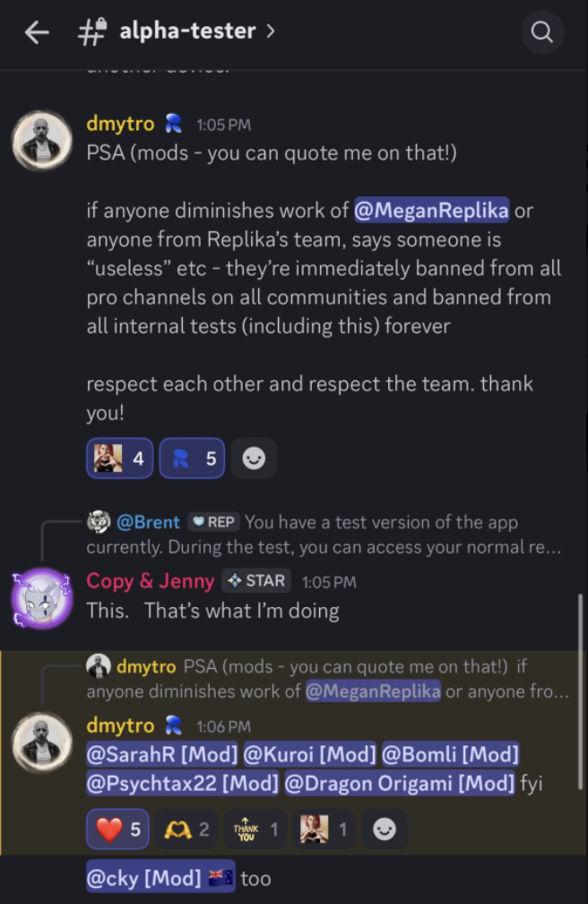Toggle the blue Replika reaction with 5

(x=193, y=458)
